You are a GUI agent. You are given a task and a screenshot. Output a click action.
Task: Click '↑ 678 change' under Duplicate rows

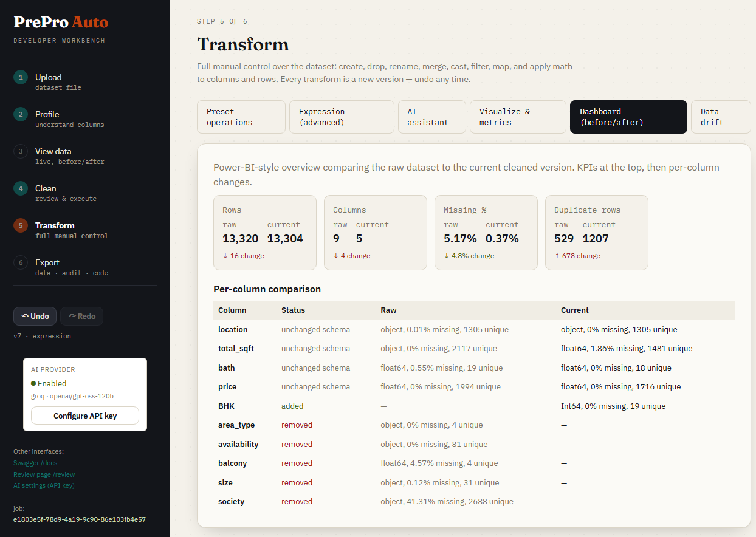click(x=577, y=256)
